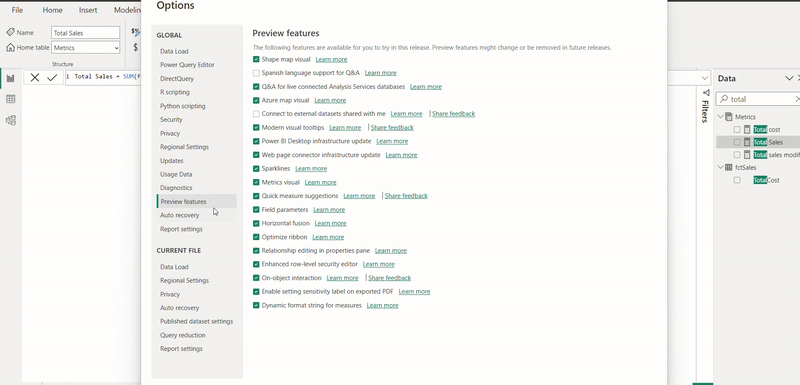The height and width of the screenshot is (385, 800).
Task: Select Power Query Editor option category
Action: 187,65
